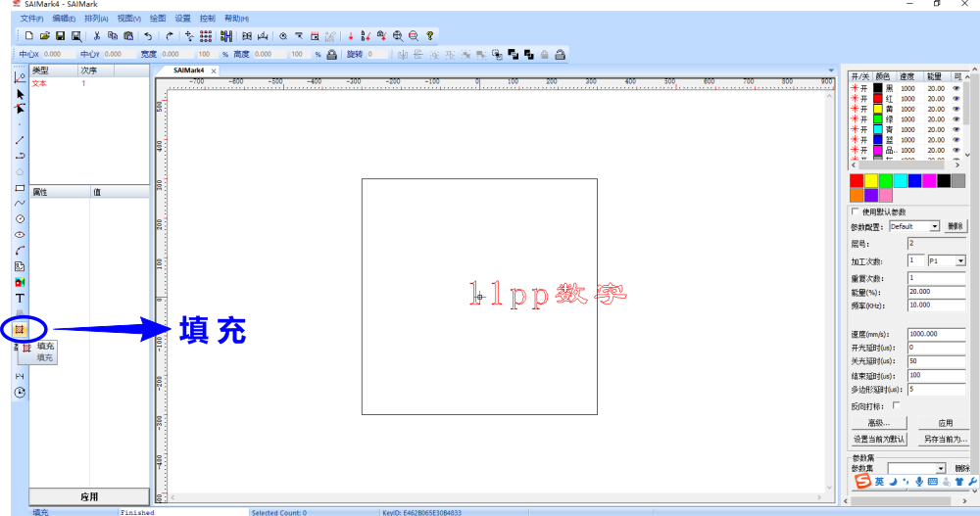Click the Save file icon
This screenshot has width=980, height=516.
61,35
